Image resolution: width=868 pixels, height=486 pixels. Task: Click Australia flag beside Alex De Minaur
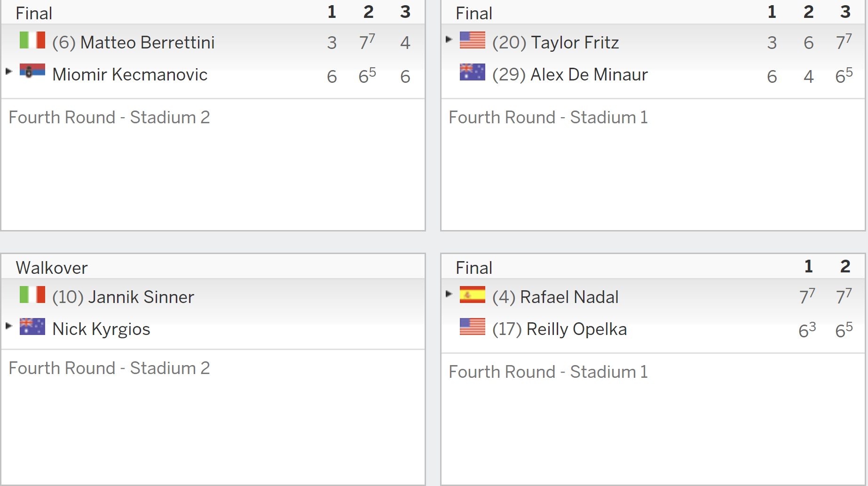pos(473,72)
